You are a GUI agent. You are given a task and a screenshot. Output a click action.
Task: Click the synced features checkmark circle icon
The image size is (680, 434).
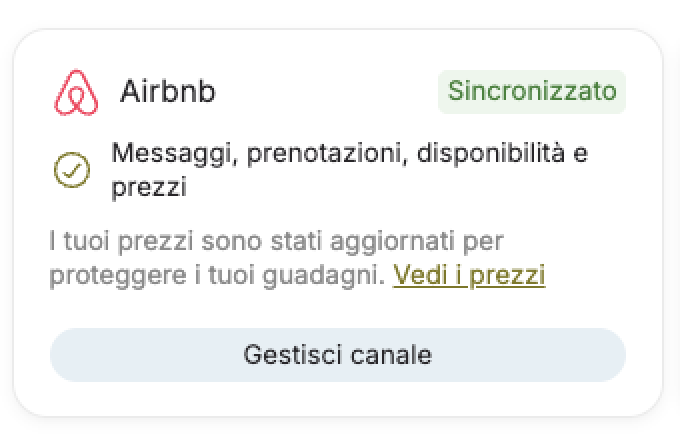pos(72,170)
